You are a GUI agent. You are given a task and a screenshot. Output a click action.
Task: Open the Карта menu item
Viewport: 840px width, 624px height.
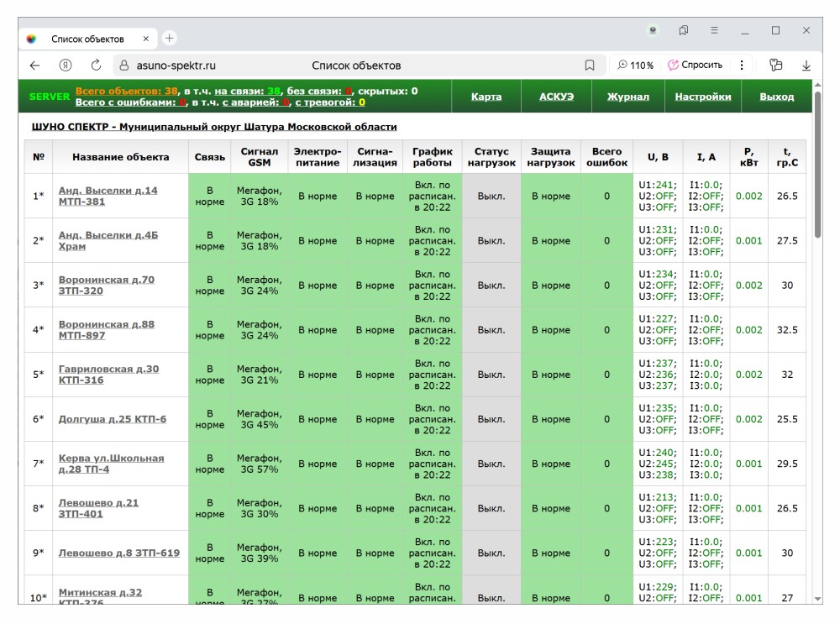click(486, 97)
